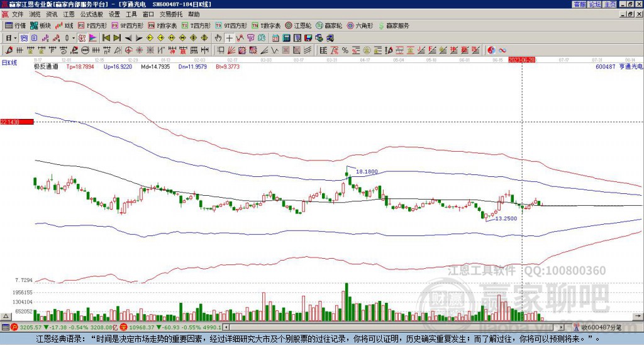
Task: Select the red pencil drawing tool
Action: (x=9, y=50)
